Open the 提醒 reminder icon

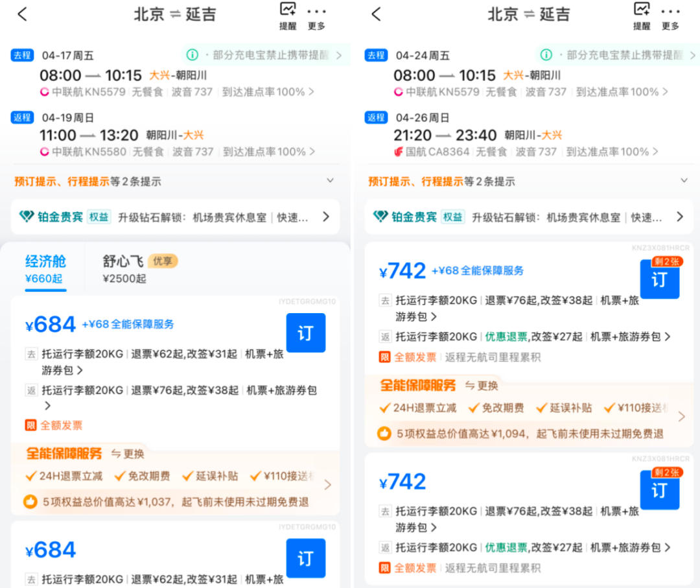pos(287,14)
